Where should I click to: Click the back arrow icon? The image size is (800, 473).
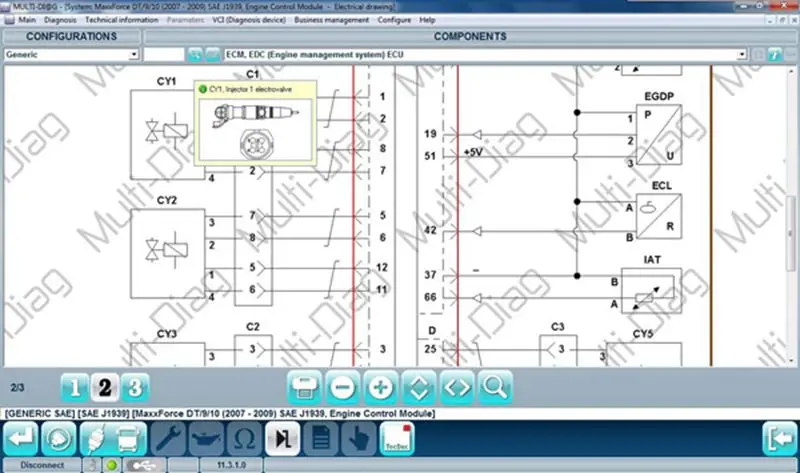point(21,438)
